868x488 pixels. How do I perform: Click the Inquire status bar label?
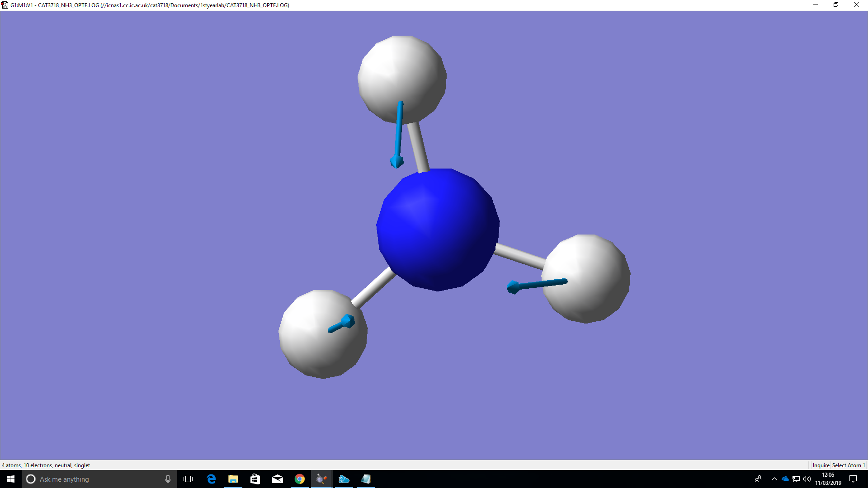pyautogui.click(x=821, y=465)
